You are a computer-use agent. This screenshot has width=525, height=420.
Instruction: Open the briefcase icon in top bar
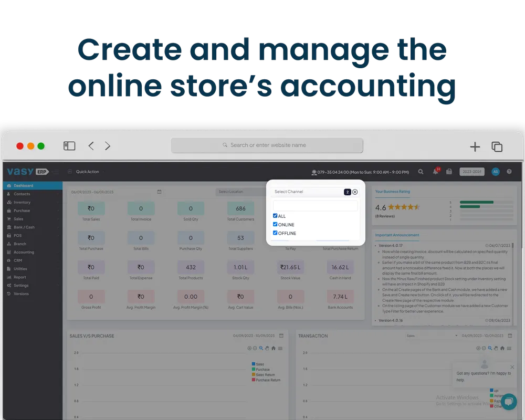coord(449,171)
